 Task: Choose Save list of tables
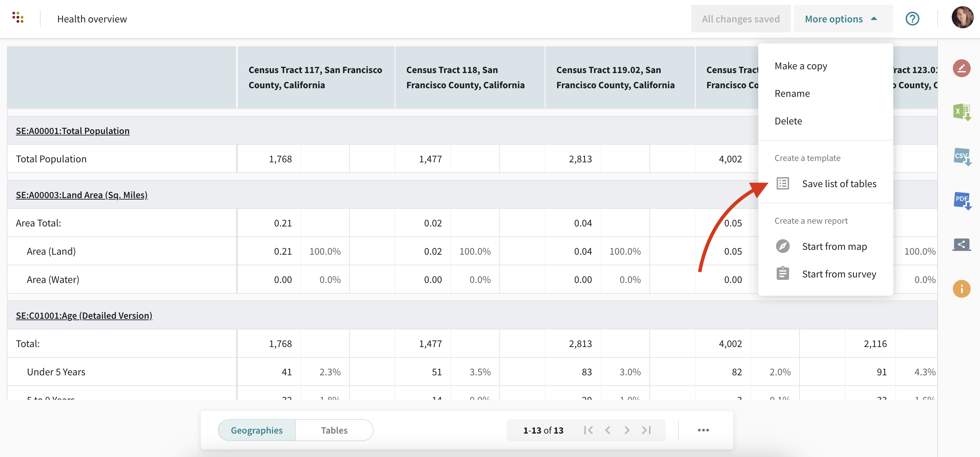point(838,184)
